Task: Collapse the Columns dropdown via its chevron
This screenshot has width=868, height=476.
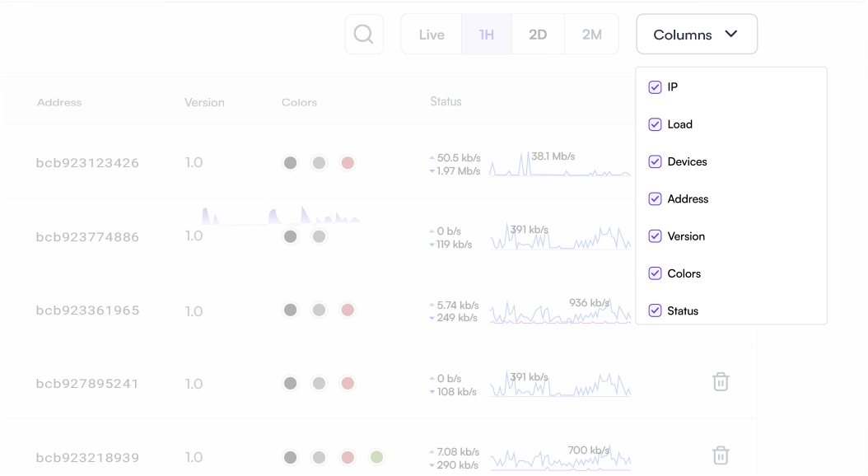Action: tap(731, 34)
